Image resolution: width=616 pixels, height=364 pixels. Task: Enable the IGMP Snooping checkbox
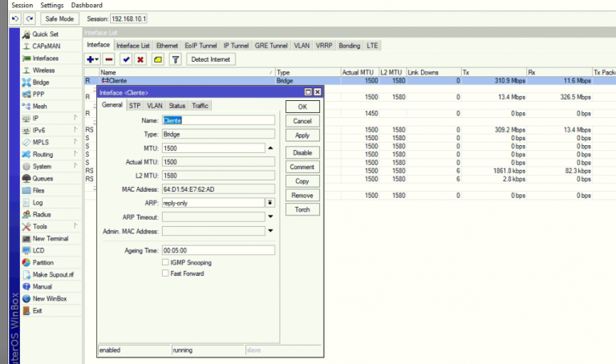[x=165, y=262]
